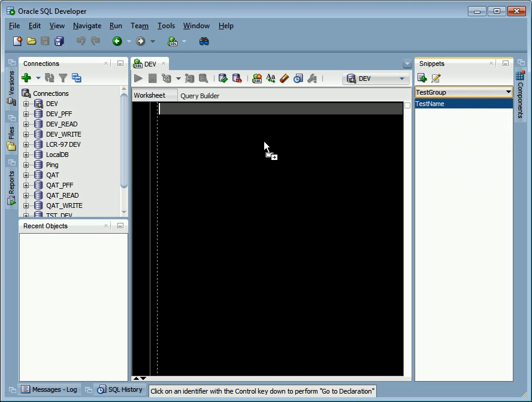532x402 pixels.
Task: Expand the DEV_PFF connection node
Action: pyautogui.click(x=26, y=114)
